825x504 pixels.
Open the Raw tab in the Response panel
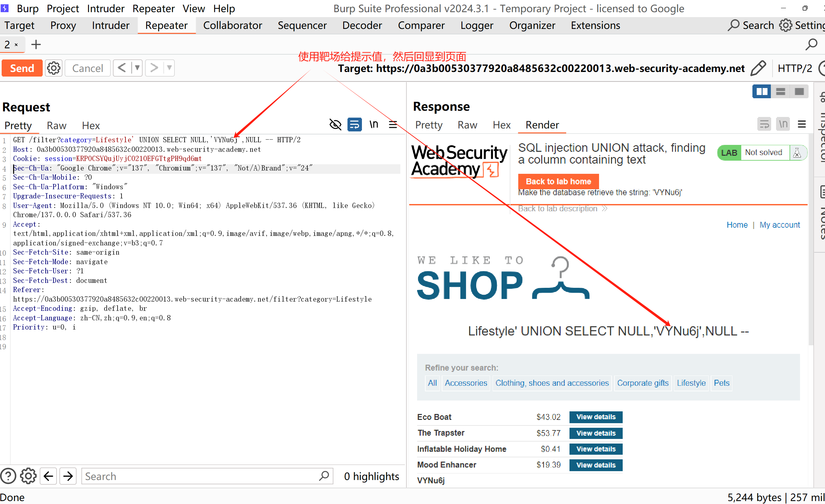tap(467, 125)
